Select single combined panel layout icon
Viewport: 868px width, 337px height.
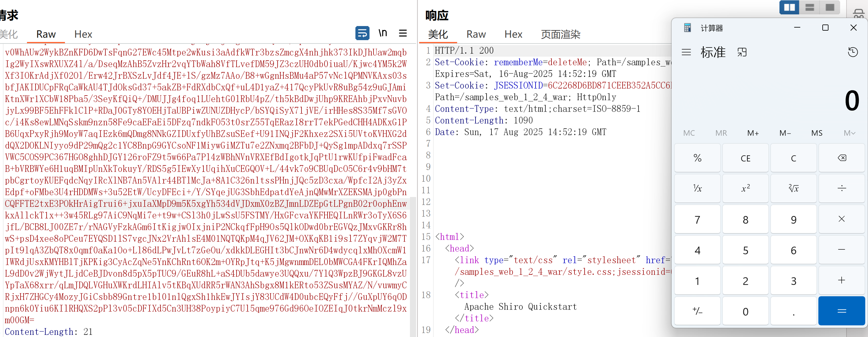[x=830, y=7]
